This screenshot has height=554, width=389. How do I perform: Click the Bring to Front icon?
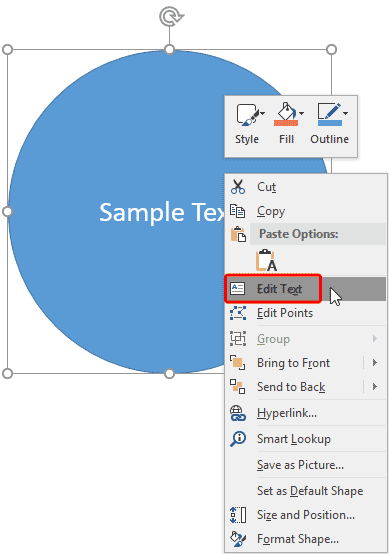[238, 363]
